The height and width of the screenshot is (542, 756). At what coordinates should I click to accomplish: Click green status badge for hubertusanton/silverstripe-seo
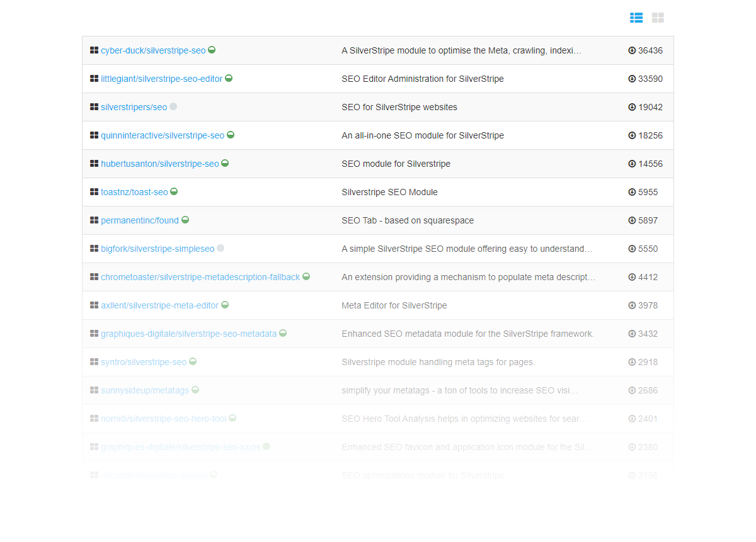click(225, 163)
